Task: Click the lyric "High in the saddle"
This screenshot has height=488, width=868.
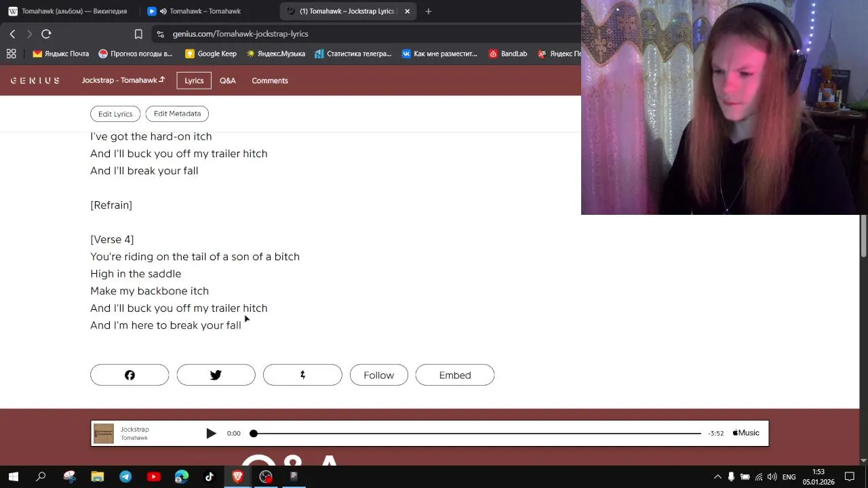Action: point(136,274)
